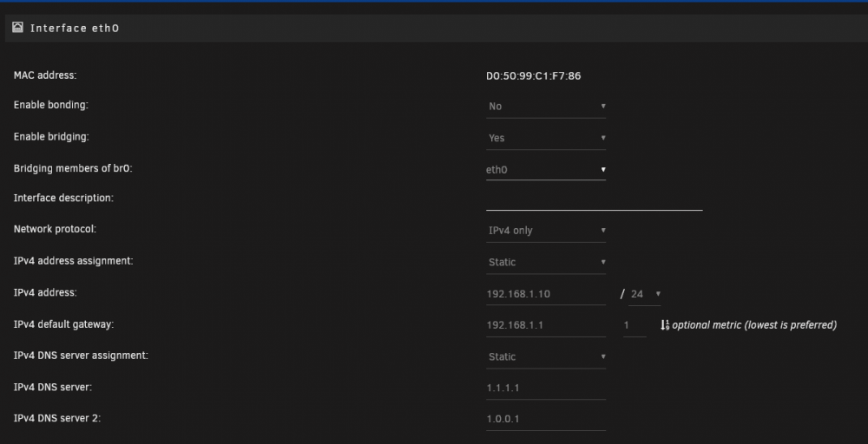Click the IPv4 address field 192.168.1.10
This screenshot has height=444, width=868.
pos(546,294)
